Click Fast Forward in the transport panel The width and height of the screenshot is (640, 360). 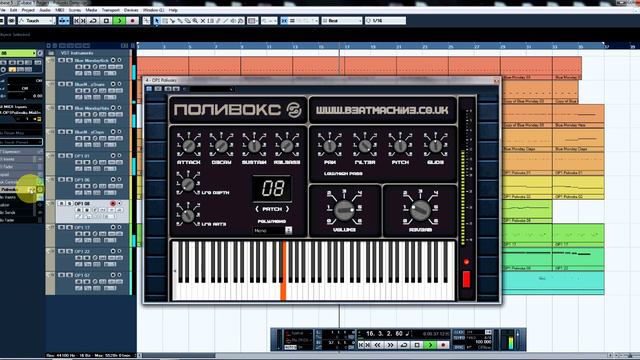[390, 345]
